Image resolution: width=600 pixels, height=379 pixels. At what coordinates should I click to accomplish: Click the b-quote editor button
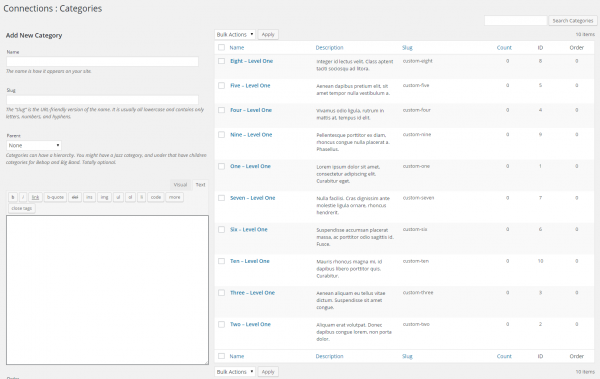(55, 197)
